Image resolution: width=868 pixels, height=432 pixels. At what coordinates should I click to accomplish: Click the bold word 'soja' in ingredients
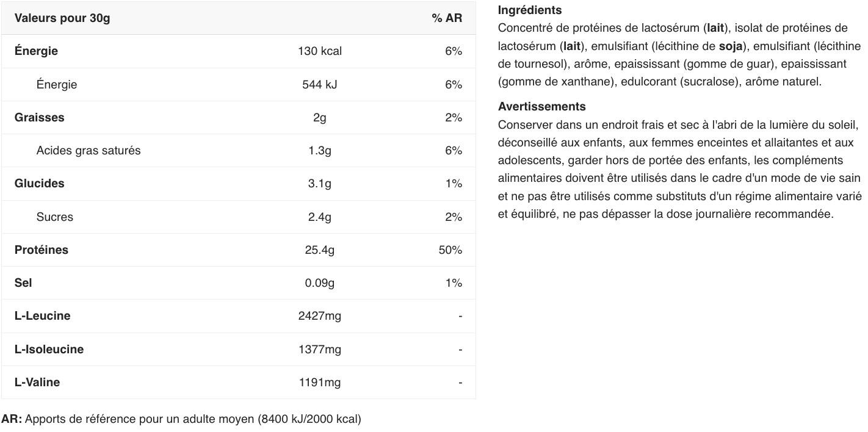pos(731,46)
